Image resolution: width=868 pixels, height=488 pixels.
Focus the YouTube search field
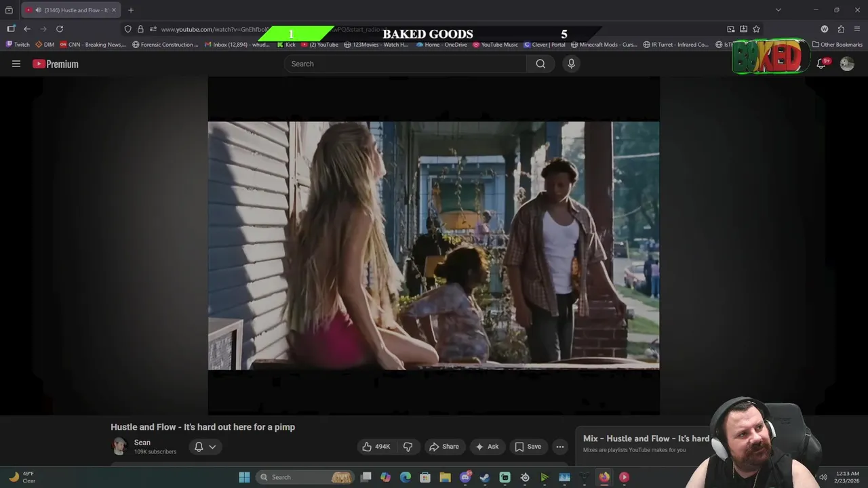tap(406, 64)
